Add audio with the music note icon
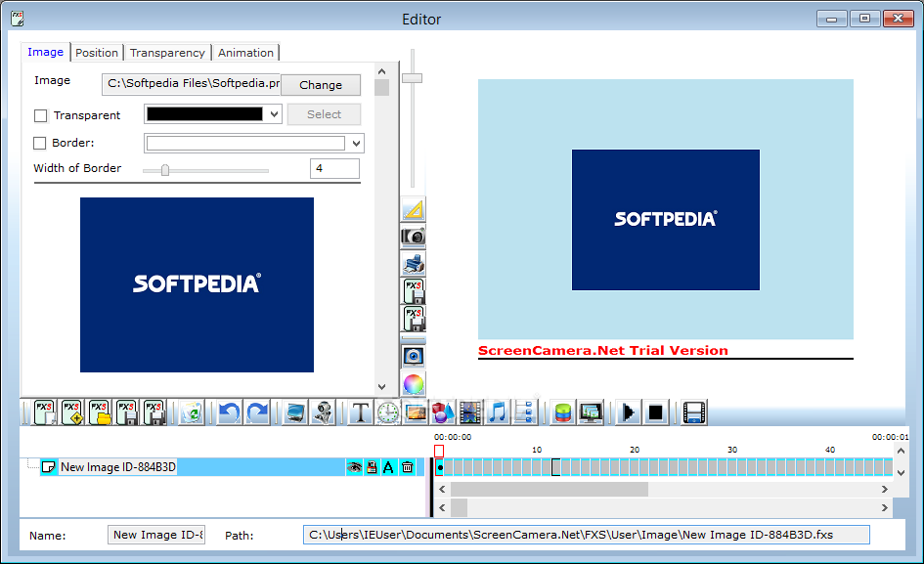This screenshot has width=924, height=564. pyautogui.click(x=498, y=412)
